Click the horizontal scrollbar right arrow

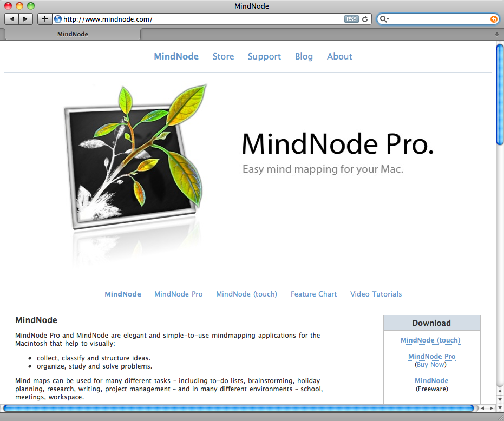click(491, 408)
